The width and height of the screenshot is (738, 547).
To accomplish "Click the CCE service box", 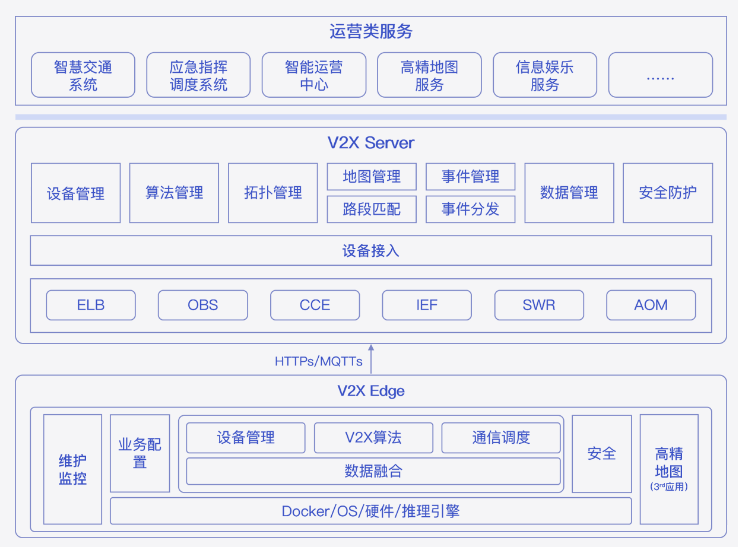I will pos(315,305).
